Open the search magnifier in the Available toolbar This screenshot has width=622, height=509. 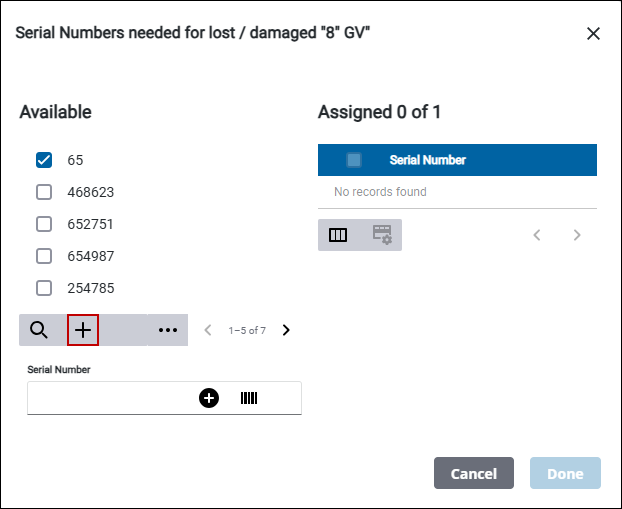tap(39, 330)
